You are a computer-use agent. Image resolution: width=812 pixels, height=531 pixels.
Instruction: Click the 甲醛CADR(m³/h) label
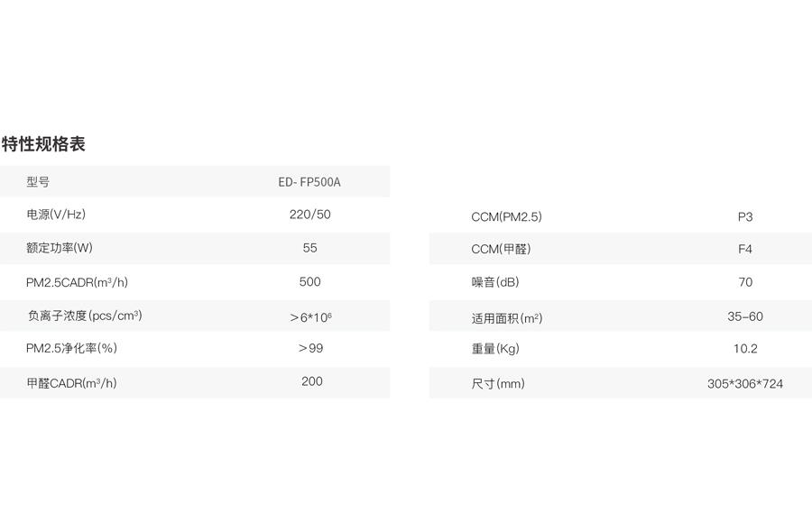(x=71, y=383)
